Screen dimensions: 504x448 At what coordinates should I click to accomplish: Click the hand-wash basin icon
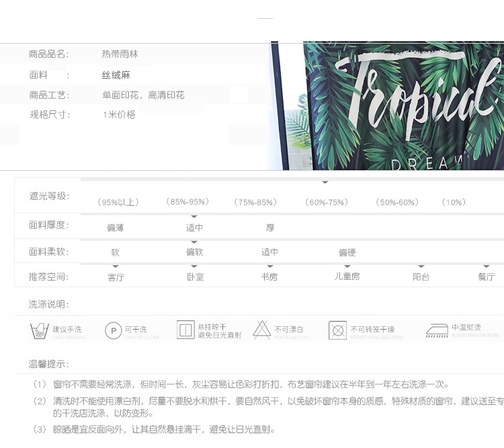coord(39,331)
